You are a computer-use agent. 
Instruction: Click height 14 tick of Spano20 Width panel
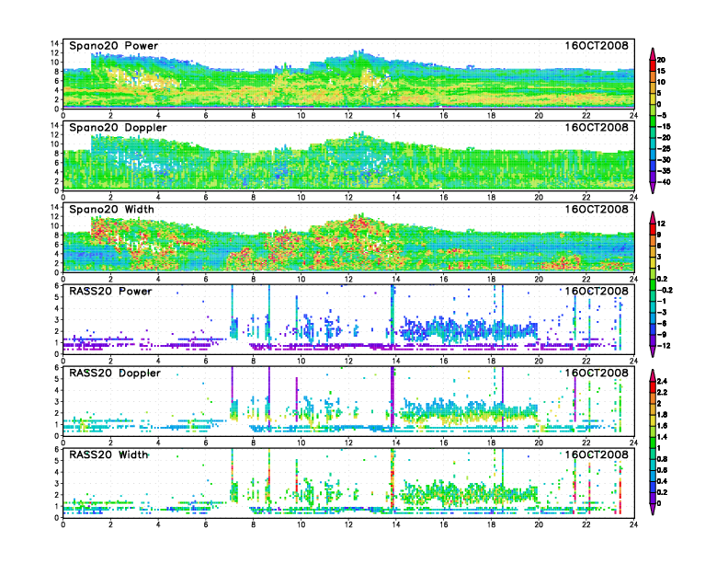pos(56,207)
